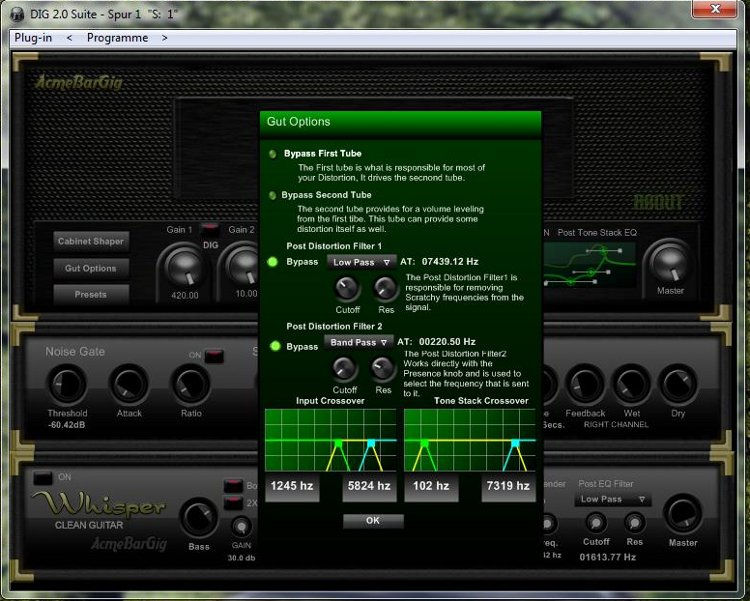Click the Noise Gate Attack knob
The image size is (750, 601).
(x=129, y=385)
